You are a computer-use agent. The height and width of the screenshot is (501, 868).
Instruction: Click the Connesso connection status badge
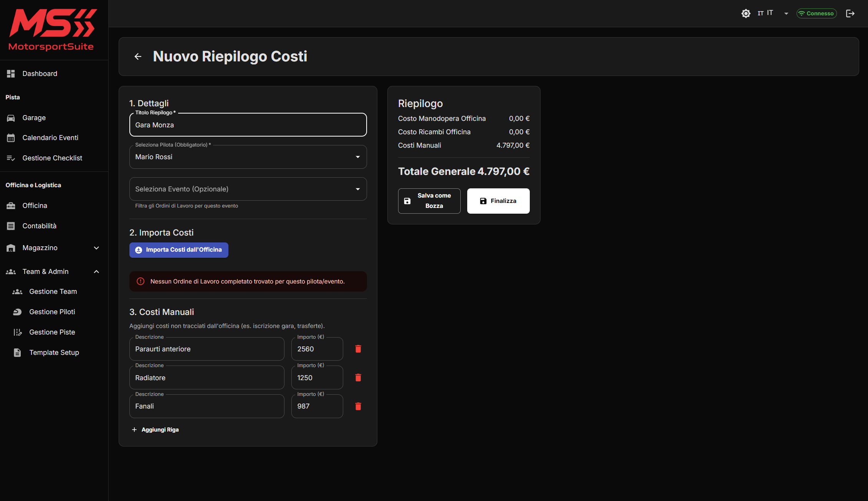click(x=817, y=13)
